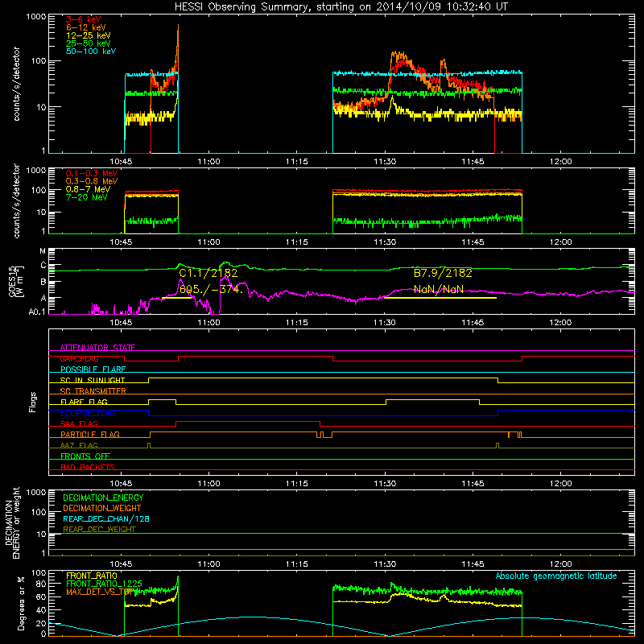
Task: Click the Absolute geomagnetic latitude label
Action: pos(556,576)
